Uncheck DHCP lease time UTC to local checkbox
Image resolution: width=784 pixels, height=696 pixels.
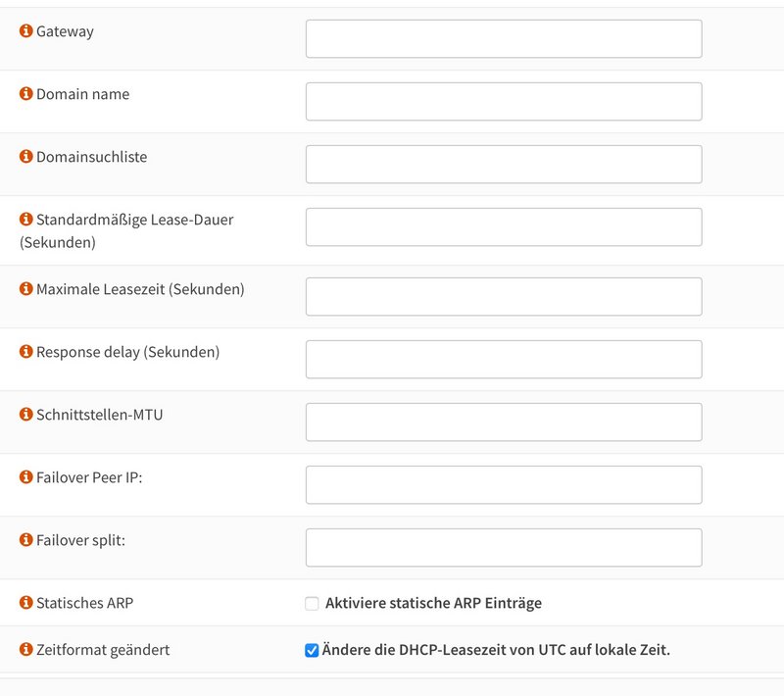coord(312,651)
